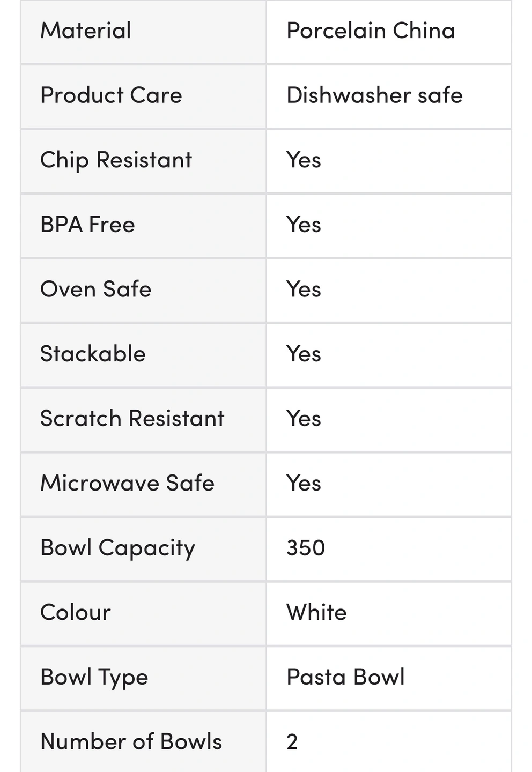Select the Yes value for Scratch Resistant
This screenshot has height=772, width=532.
304,419
